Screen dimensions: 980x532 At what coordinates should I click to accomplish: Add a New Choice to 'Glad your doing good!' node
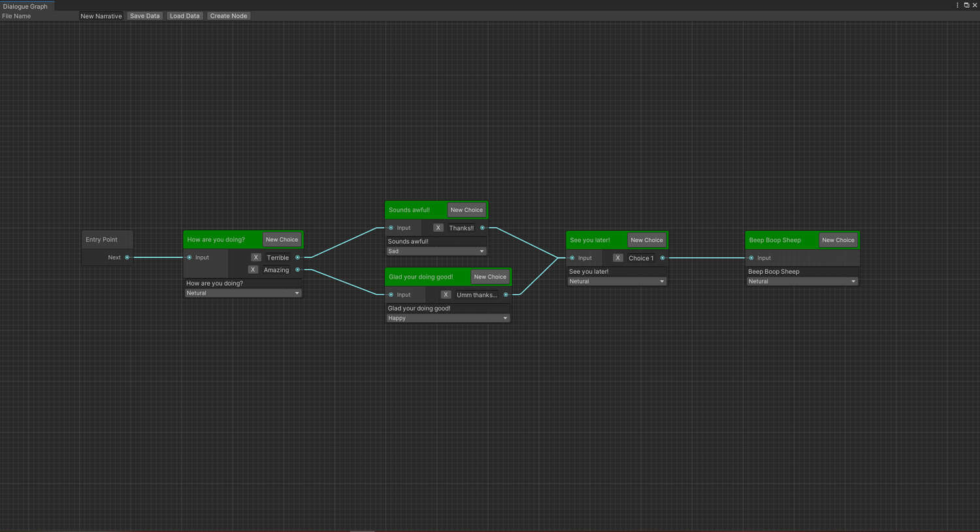[490, 277]
